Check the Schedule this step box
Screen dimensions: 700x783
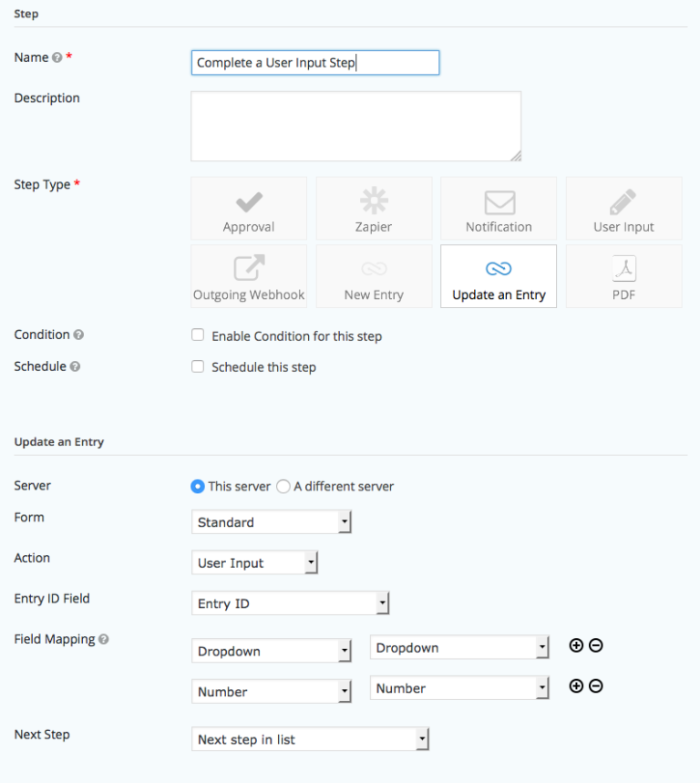point(198,367)
